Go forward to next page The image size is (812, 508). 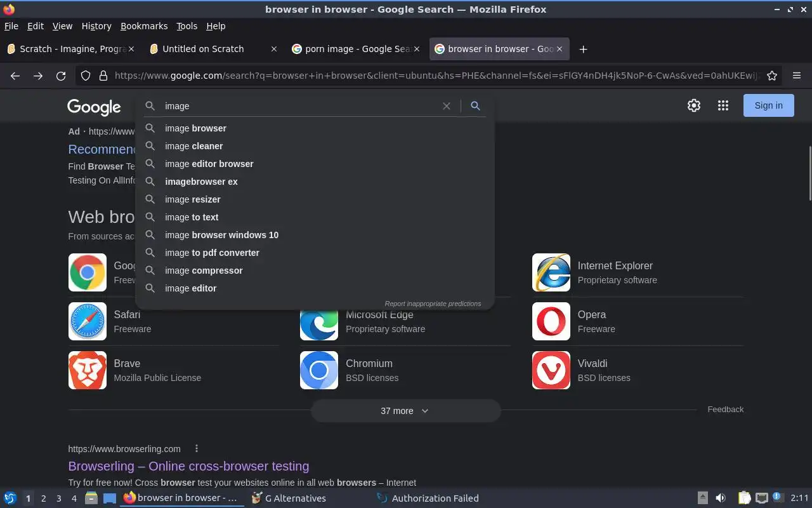(x=38, y=76)
